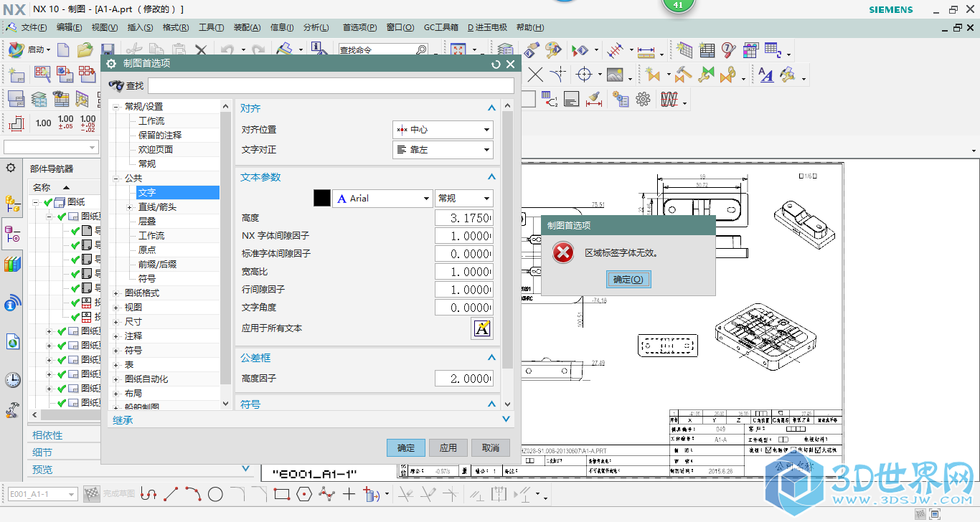Expand the 直线/箭头 tree node
This screenshot has width=980, height=522.
[x=130, y=207]
